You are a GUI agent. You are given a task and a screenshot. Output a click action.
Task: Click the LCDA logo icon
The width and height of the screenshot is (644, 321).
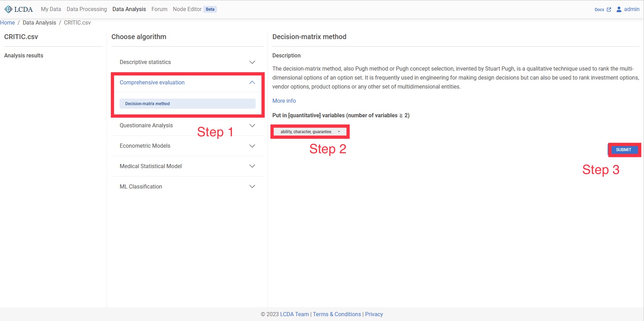(8, 9)
